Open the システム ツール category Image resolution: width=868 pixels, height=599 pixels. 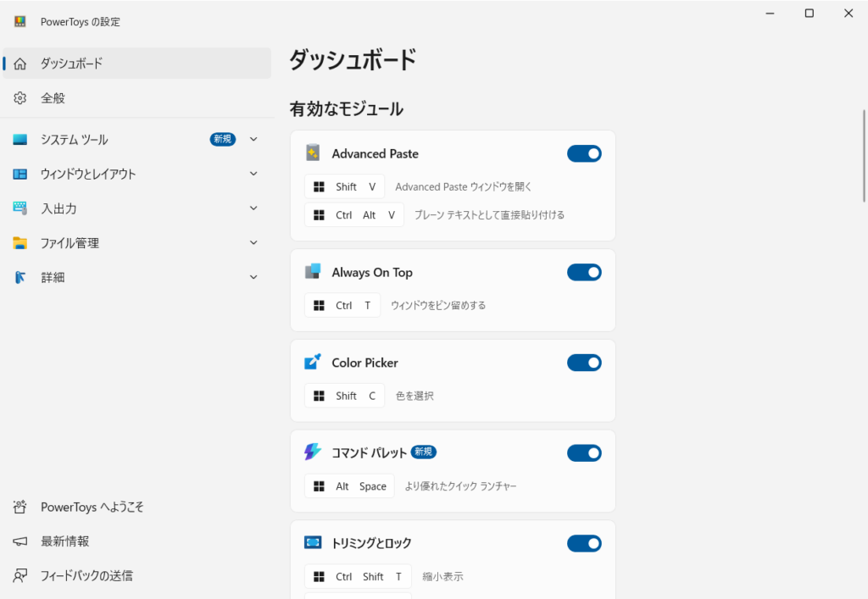point(136,140)
